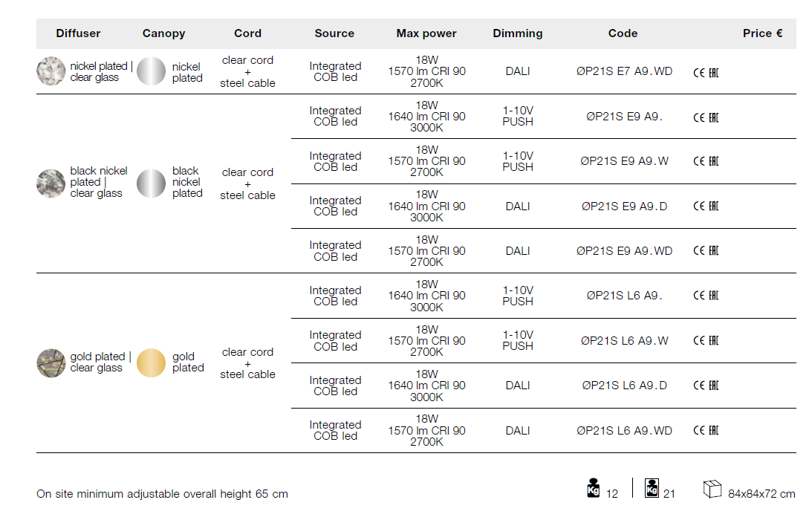Click the Max power column header
Image resolution: width=812 pixels, height=517 pixels.
(426, 33)
